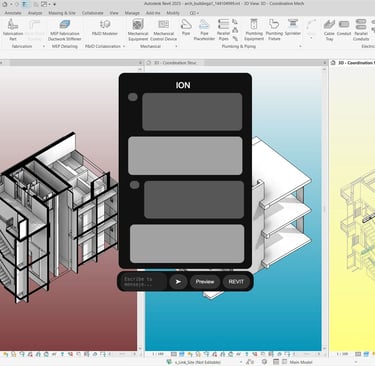Click the first avatar circle in ION chat

click(133, 97)
